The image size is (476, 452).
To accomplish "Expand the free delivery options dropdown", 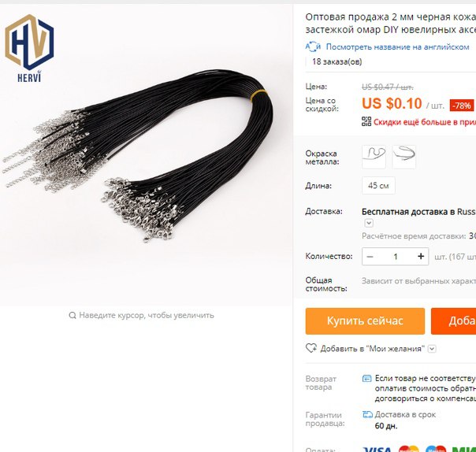I will 369,224.
